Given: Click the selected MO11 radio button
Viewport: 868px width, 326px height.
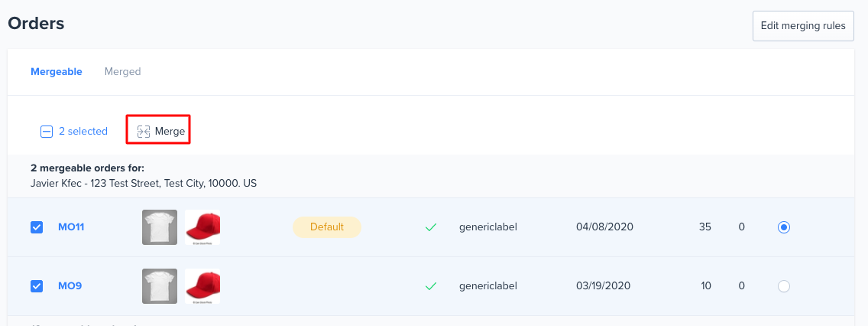Looking at the screenshot, I should tap(784, 227).
